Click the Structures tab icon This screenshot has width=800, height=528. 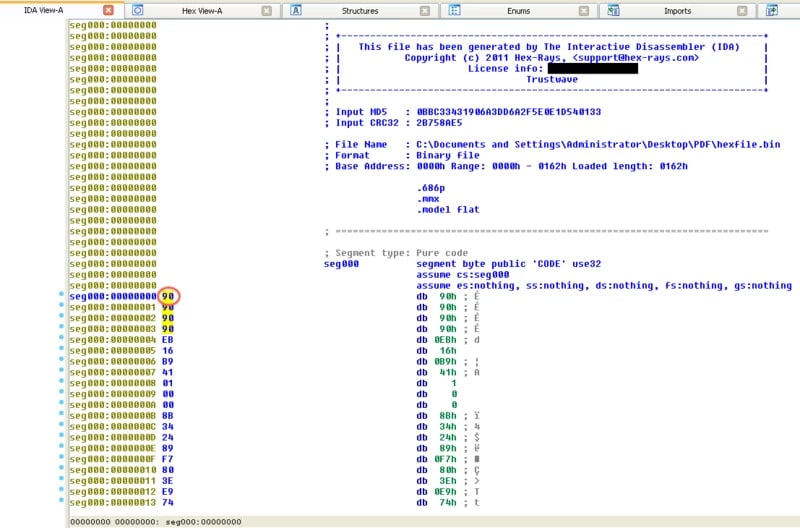pyautogui.click(x=295, y=10)
